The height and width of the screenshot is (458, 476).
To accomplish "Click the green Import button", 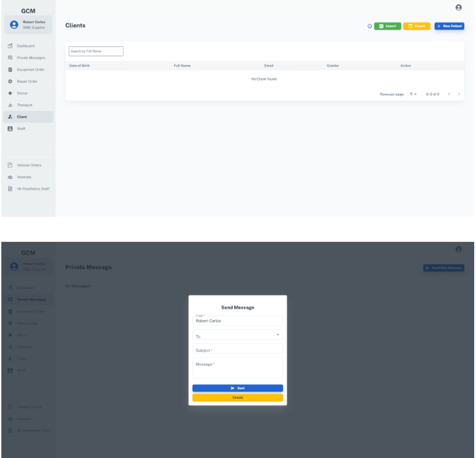I will 387,26.
